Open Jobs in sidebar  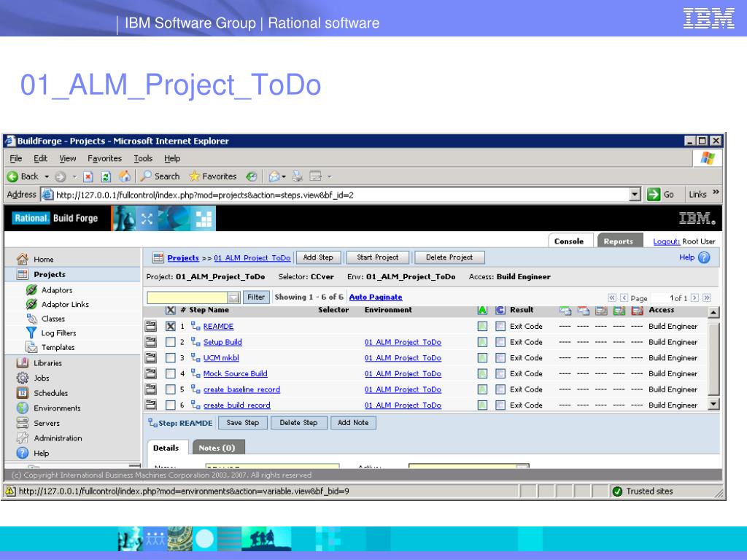[x=42, y=378]
